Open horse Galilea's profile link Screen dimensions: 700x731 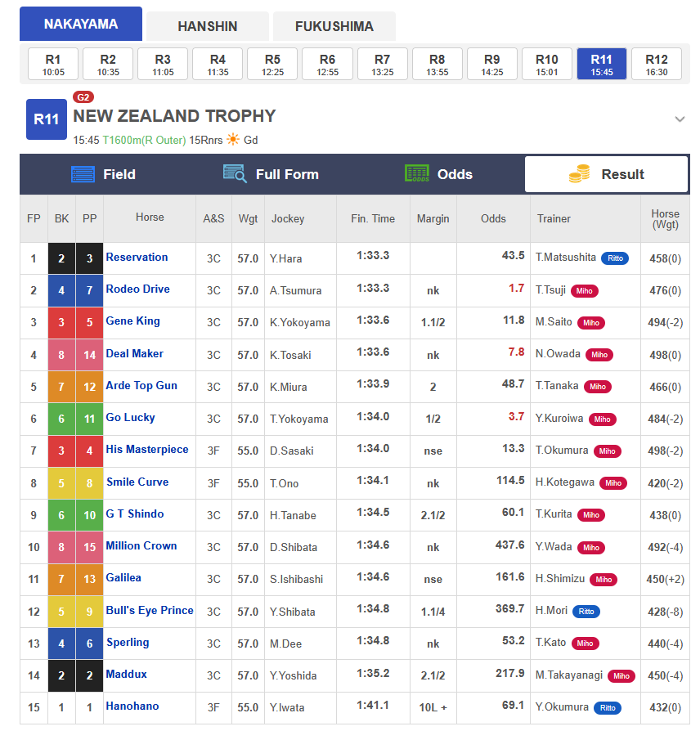pos(123,577)
